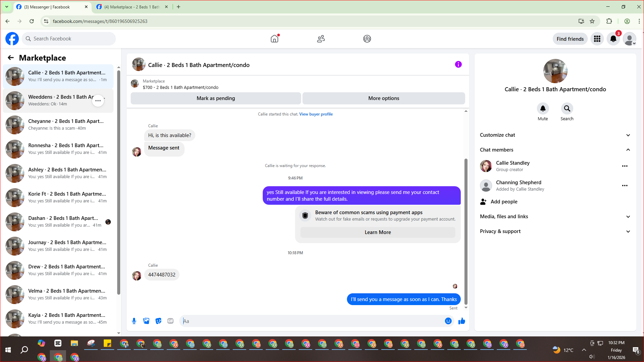Open the emoji picker
This screenshot has height=362, width=644.
(448, 321)
